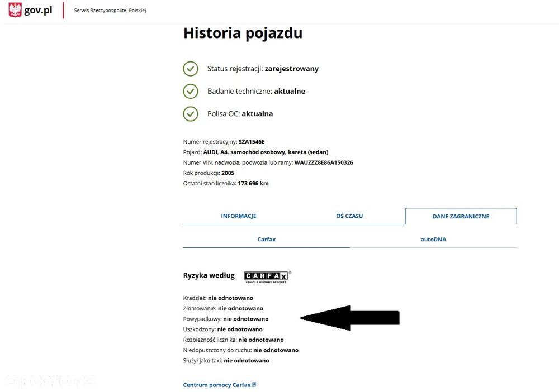Image resolution: width=559 pixels, height=392 pixels.
Task: Click the VIN number WAUZZZ8E86A150326
Action: 324,162
